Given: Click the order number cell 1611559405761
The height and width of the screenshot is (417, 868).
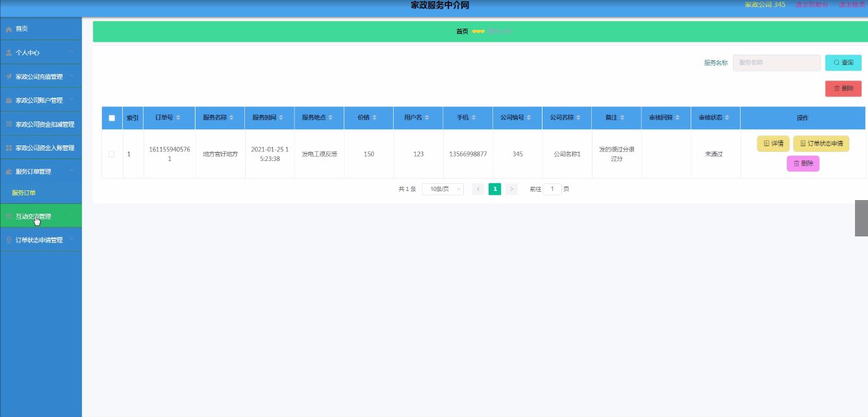Looking at the screenshot, I should [x=170, y=154].
